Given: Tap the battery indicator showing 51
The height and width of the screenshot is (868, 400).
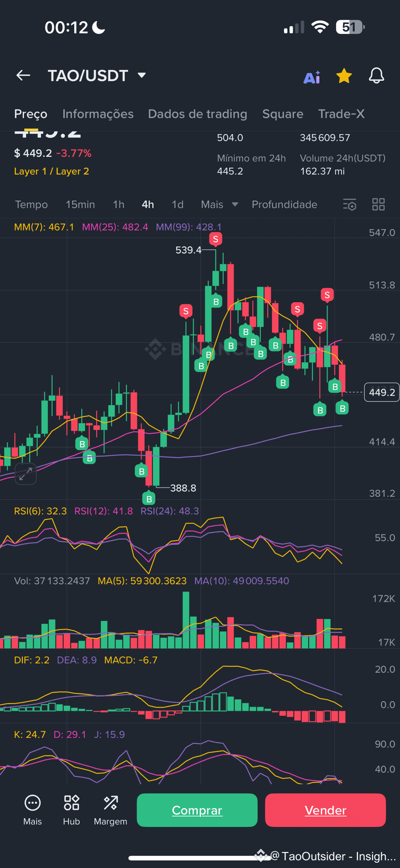Looking at the screenshot, I should coord(351,27).
